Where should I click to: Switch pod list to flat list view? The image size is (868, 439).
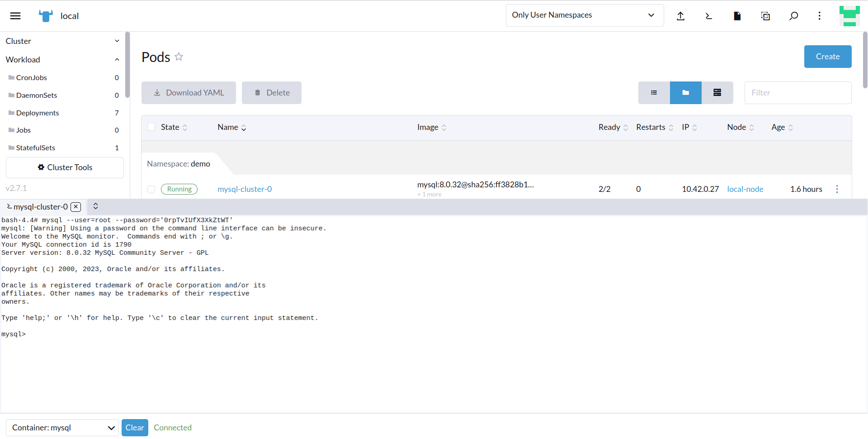654,92
